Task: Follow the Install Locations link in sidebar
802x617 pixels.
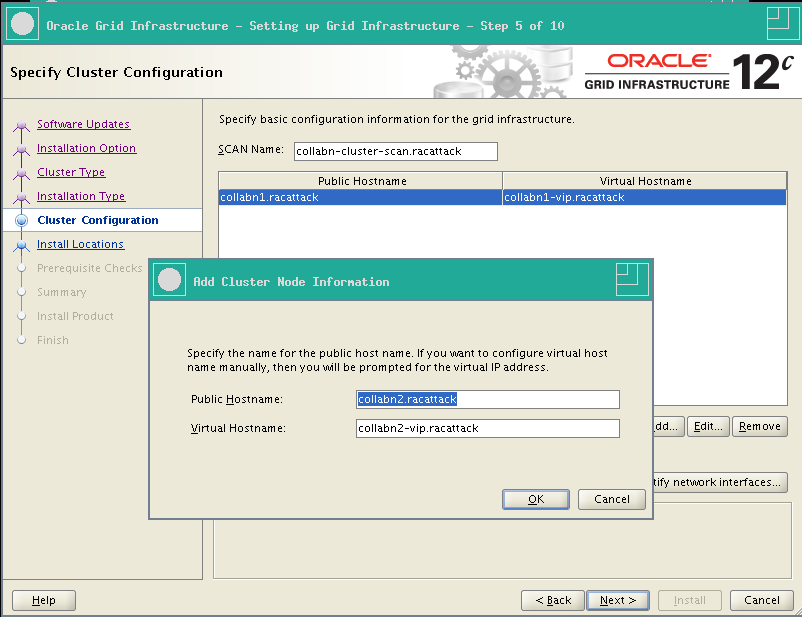Action: (80, 244)
